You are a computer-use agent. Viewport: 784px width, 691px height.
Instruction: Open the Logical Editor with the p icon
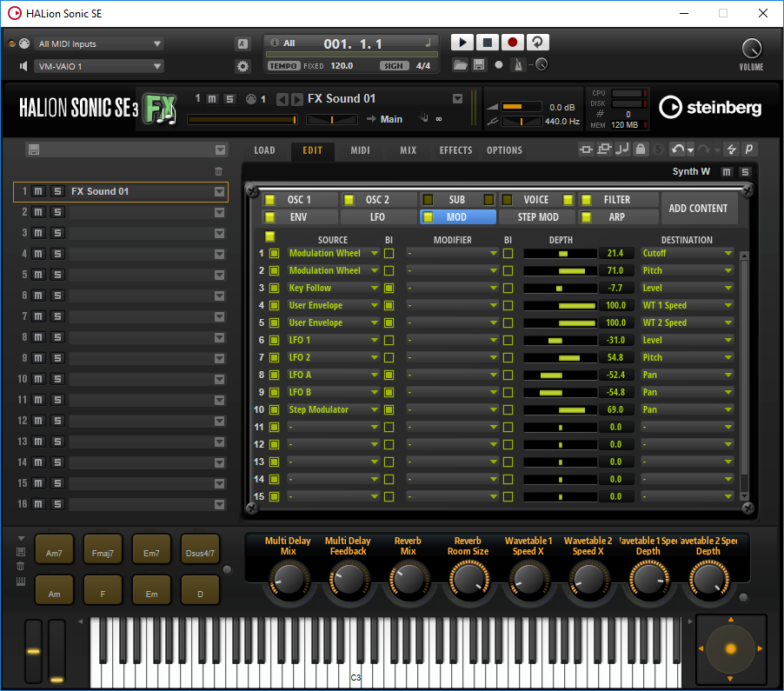coord(748,149)
